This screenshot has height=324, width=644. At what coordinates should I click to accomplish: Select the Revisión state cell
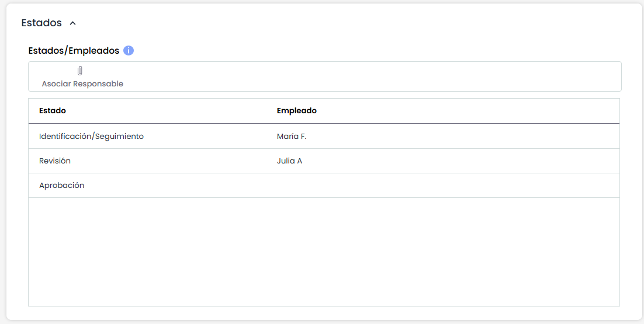tap(55, 161)
